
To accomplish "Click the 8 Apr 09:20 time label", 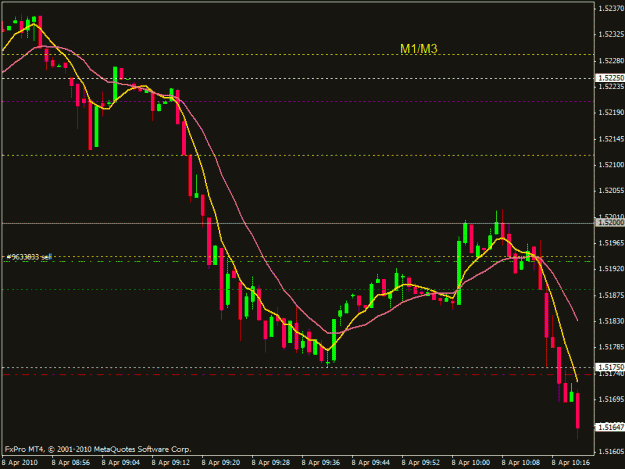I will tap(220, 463).
